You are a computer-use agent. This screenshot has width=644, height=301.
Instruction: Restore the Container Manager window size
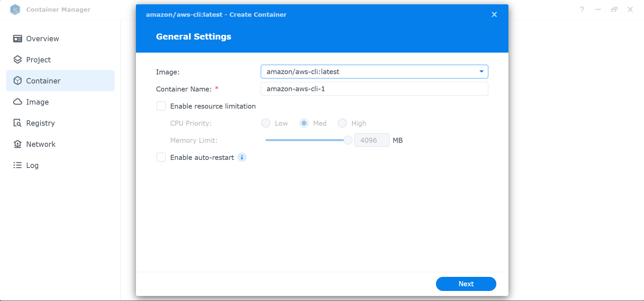click(614, 9)
